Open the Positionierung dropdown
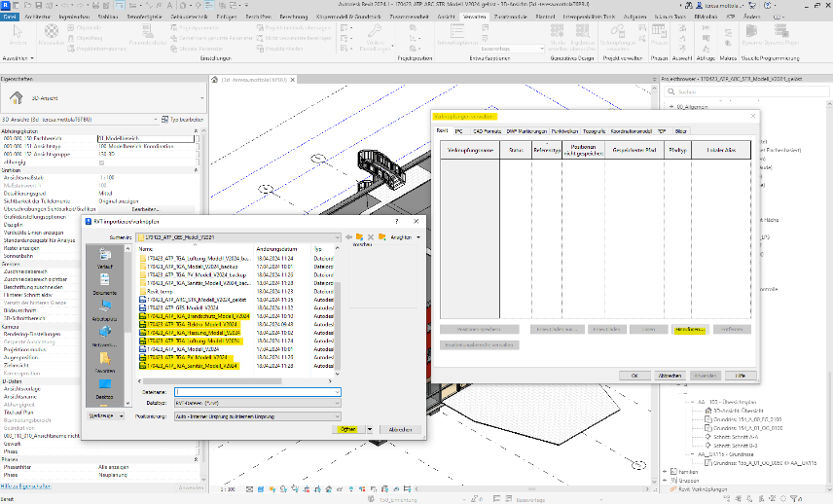 tap(336, 415)
